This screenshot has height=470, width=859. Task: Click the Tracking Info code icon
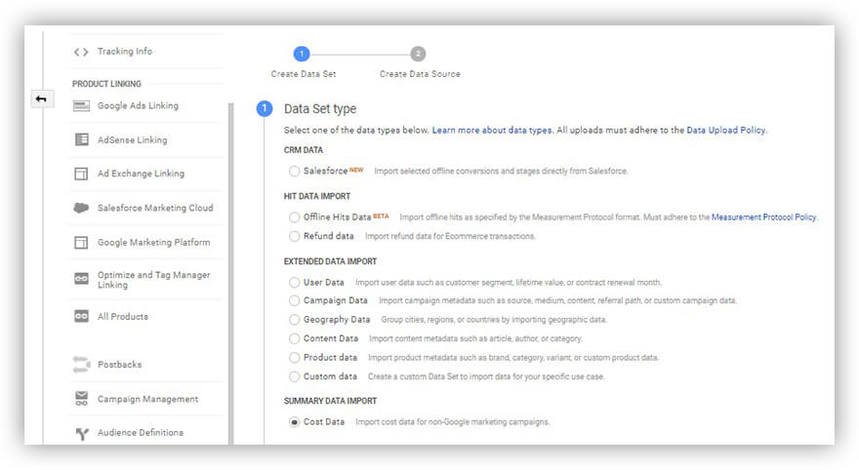[x=81, y=52]
